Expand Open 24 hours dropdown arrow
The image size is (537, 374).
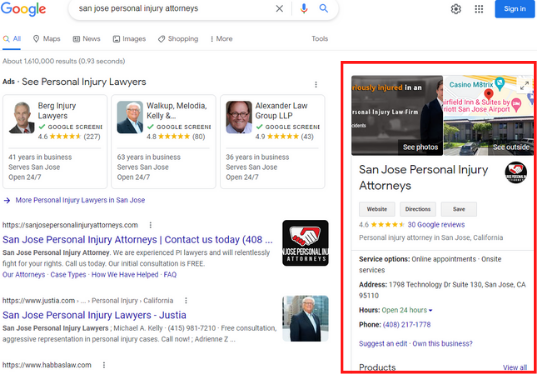(430, 311)
